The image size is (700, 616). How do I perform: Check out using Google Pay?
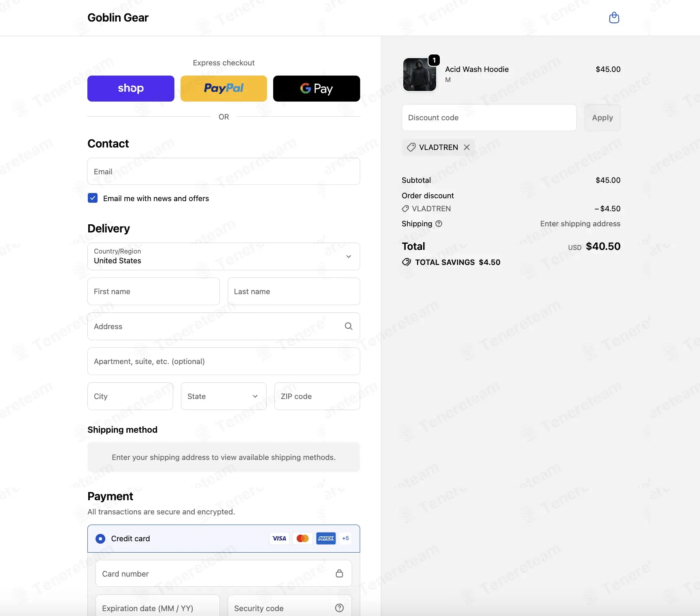[317, 89]
